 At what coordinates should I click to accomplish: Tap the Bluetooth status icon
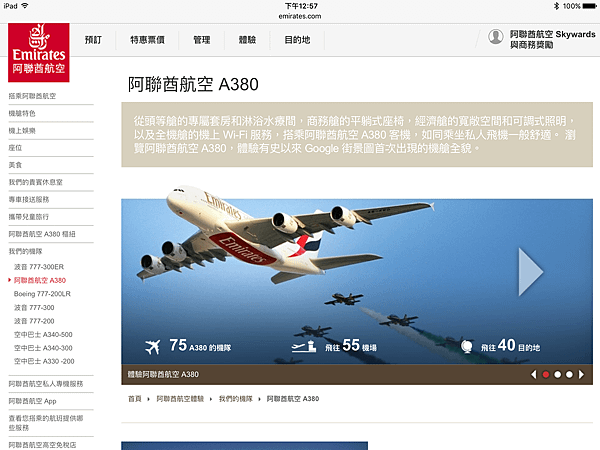click(556, 6)
